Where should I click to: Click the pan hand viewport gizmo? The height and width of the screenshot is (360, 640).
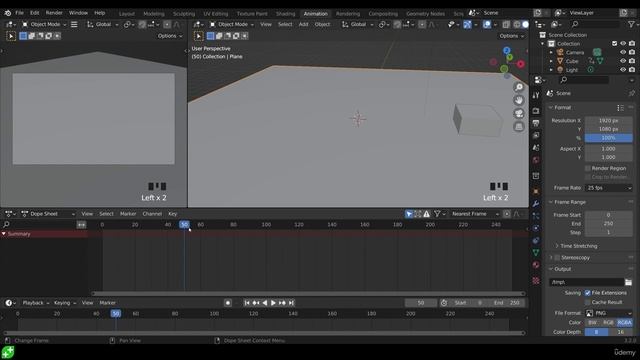519,100
